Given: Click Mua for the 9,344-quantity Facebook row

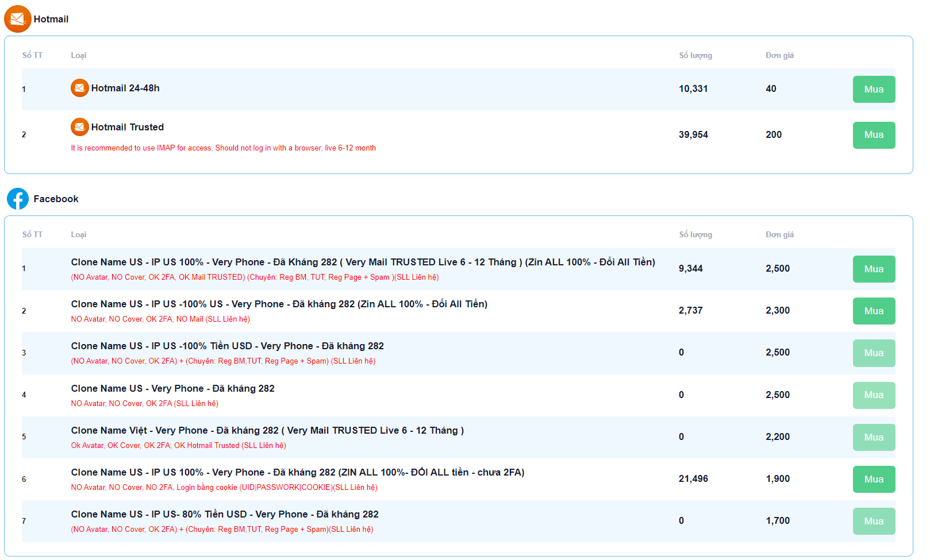Looking at the screenshot, I should coord(874,269).
